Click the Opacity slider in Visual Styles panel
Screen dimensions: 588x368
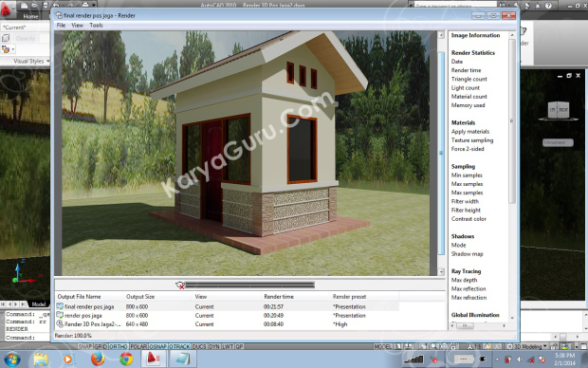pos(31,38)
